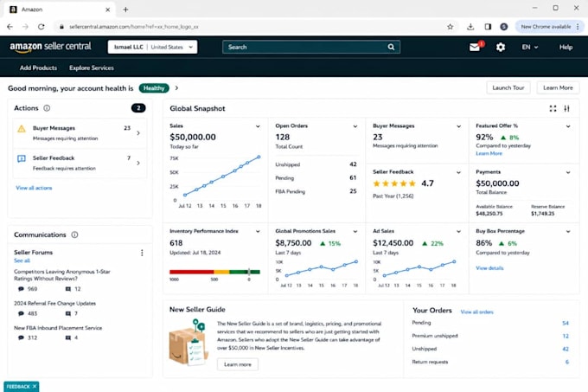Open Featured Offer Learn More link
This screenshot has width=588, height=392.
[489, 153]
